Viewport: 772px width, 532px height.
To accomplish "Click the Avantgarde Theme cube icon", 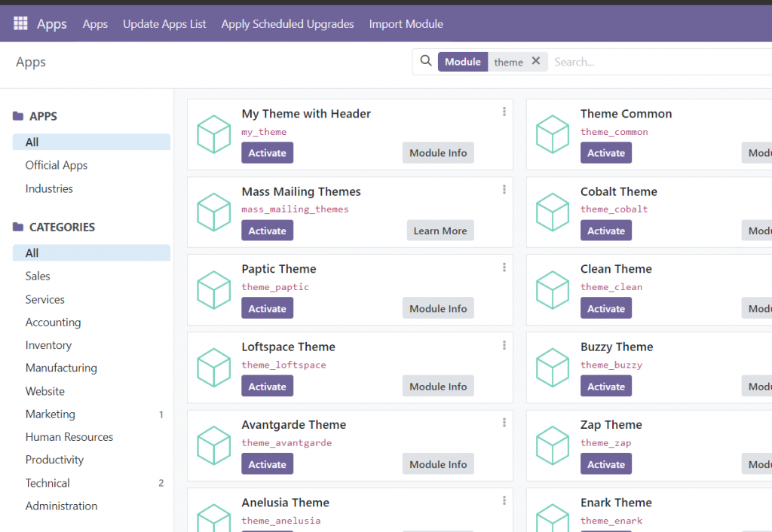I will 213,445.
